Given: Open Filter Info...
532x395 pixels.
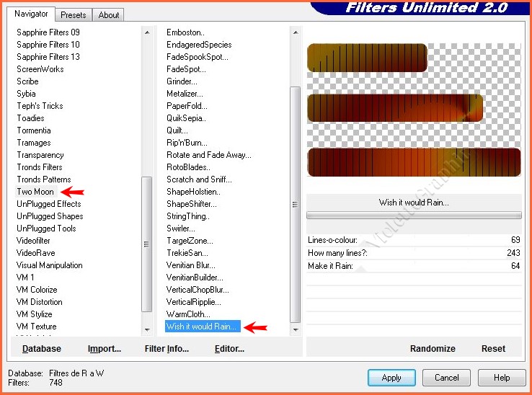Looking at the screenshot, I should point(167,349).
